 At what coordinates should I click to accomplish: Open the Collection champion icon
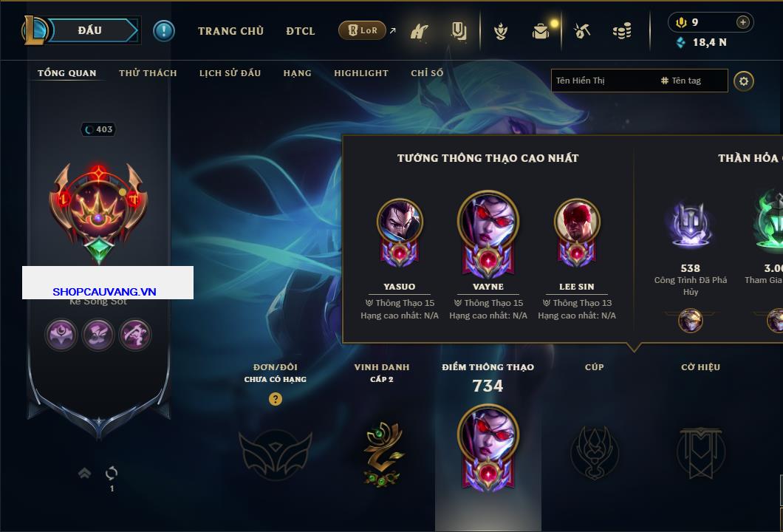click(x=419, y=32)
